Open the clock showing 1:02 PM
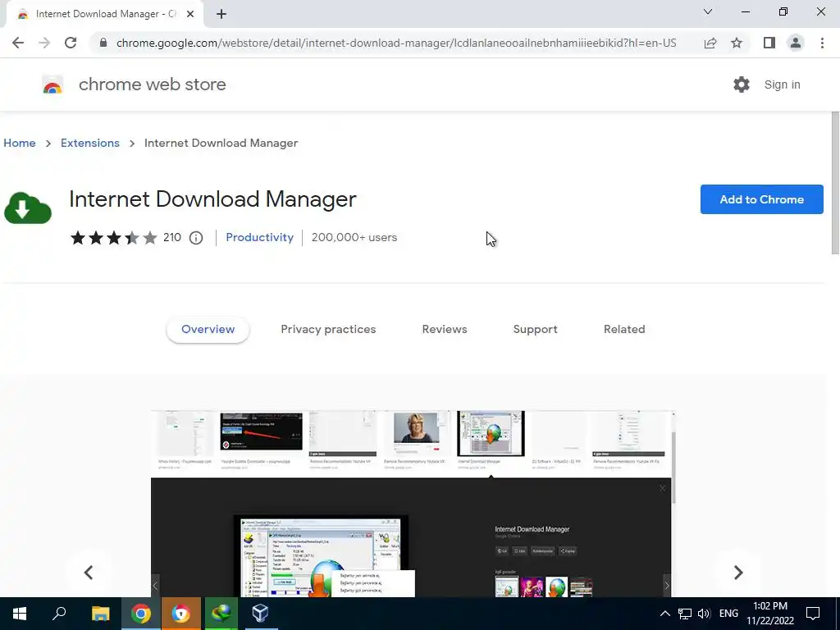The height and width of the screenshot is (630, 840). [x=770, y=614]
